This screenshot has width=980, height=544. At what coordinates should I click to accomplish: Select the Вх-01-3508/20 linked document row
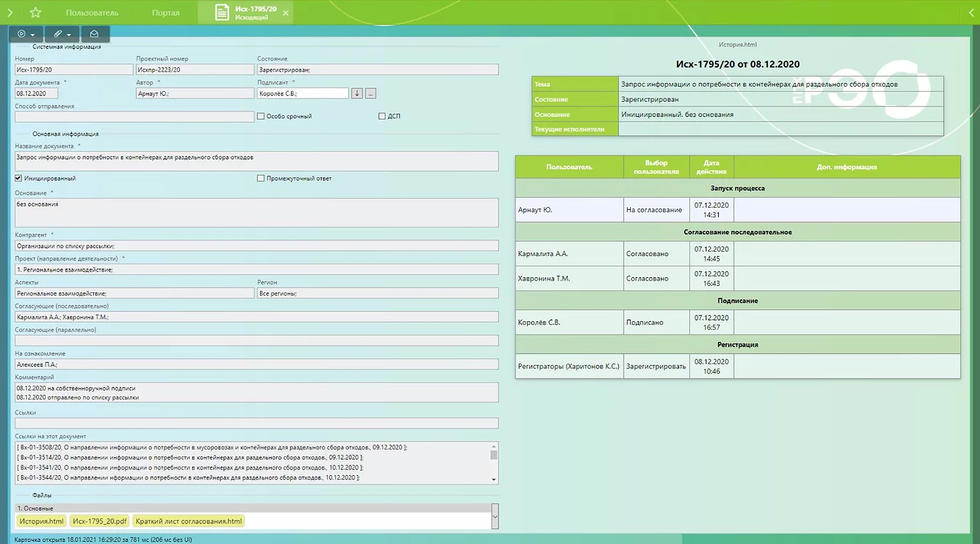(212, 447)
